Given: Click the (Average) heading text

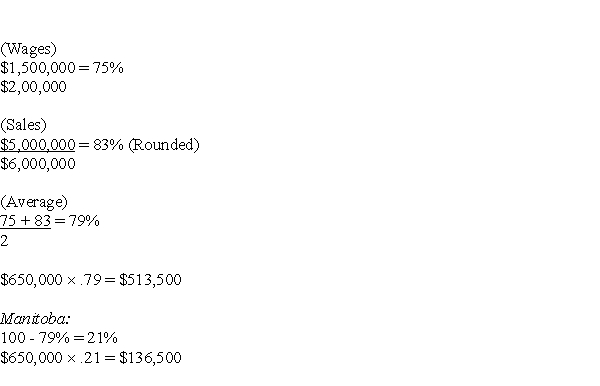Looking at the screenshot, I should pos(34,202).
